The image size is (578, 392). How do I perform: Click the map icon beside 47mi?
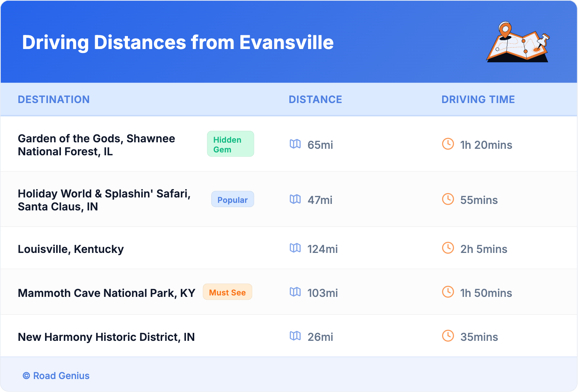[x=295, y=199]
